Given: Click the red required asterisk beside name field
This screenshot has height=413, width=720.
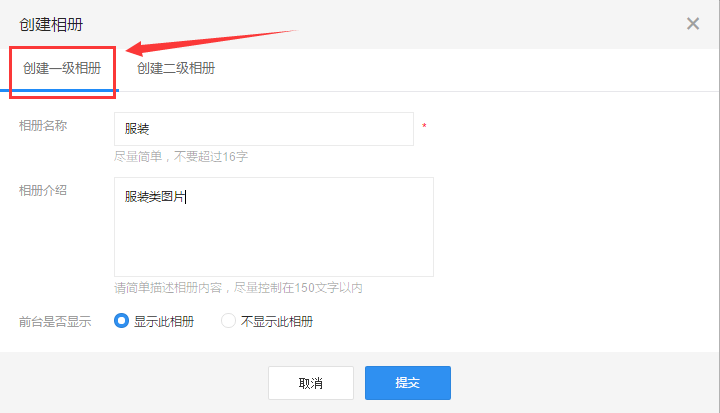Looking at the screenshot, I should pyautogui.click(x=424, y=127).
